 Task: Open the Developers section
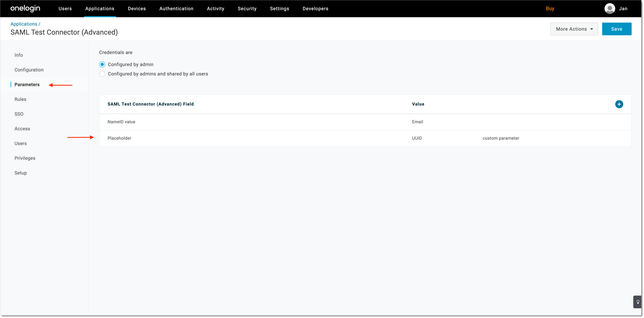point(315,8)
